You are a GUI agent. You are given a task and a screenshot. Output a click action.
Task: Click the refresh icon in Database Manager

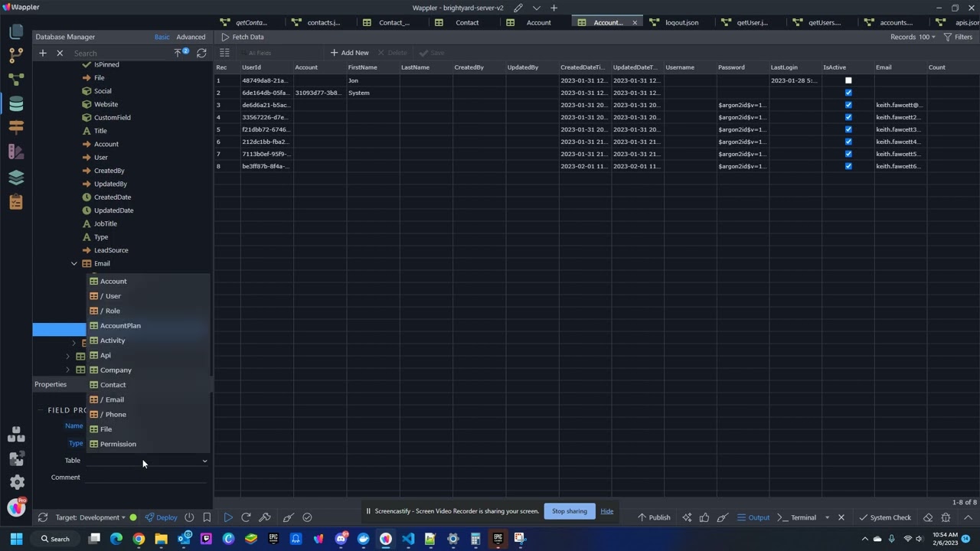201,53
